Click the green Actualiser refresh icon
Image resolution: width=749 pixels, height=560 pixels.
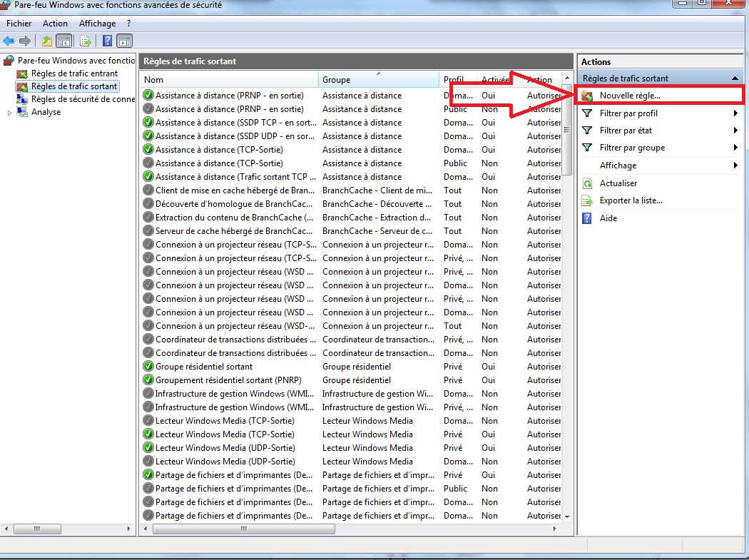(587, 183)
